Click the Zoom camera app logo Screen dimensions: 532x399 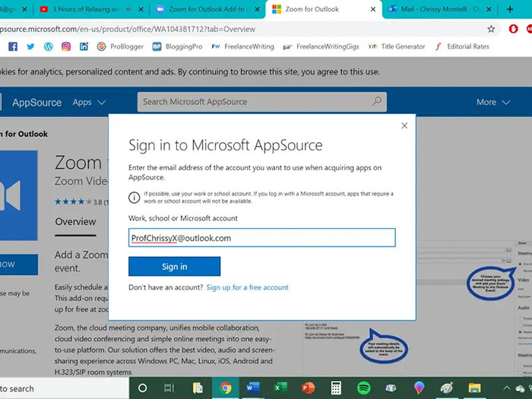(x=19, y=195)
